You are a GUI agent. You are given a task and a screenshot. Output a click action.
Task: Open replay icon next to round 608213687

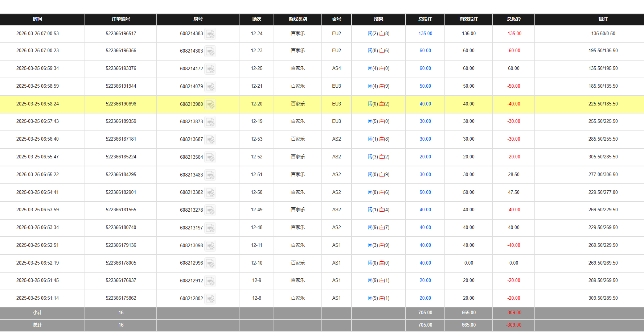210,139
